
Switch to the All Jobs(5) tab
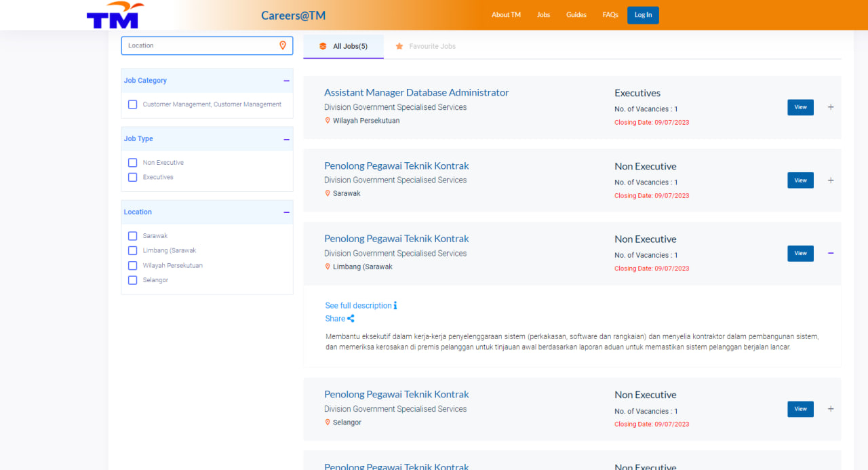(x=343, y=46)
